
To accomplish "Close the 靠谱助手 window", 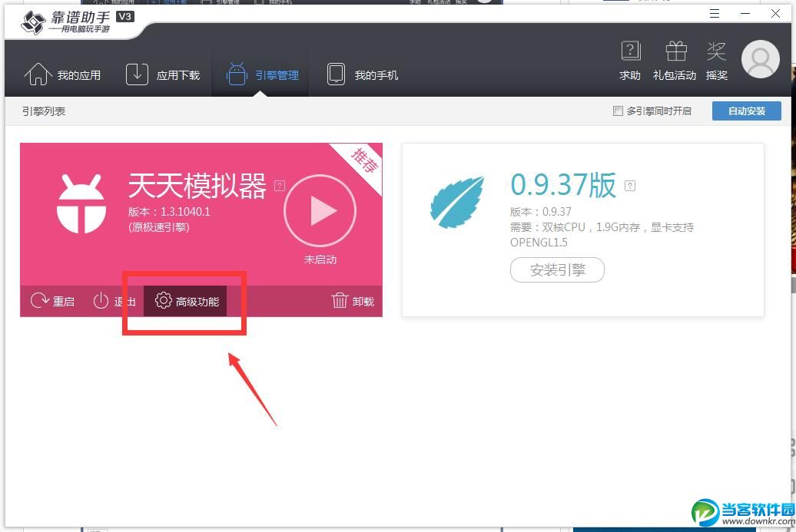I will 775,14.
